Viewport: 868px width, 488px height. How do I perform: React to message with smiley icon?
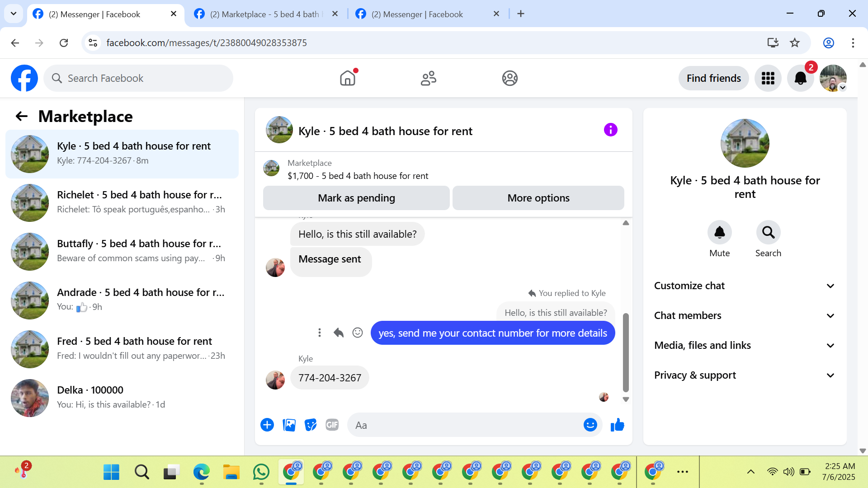[358, 333]
